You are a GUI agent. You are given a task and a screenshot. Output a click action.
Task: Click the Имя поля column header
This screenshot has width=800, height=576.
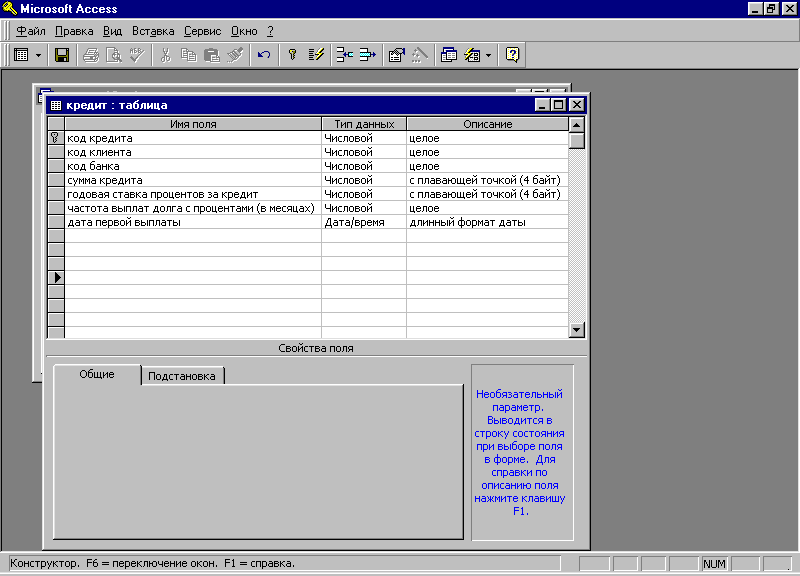coord(193,124)
